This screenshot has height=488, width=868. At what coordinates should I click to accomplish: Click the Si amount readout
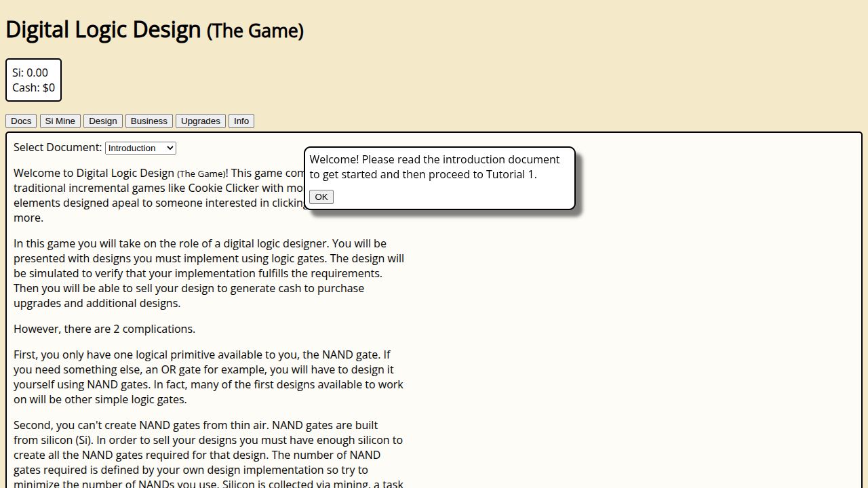(30, 73)
